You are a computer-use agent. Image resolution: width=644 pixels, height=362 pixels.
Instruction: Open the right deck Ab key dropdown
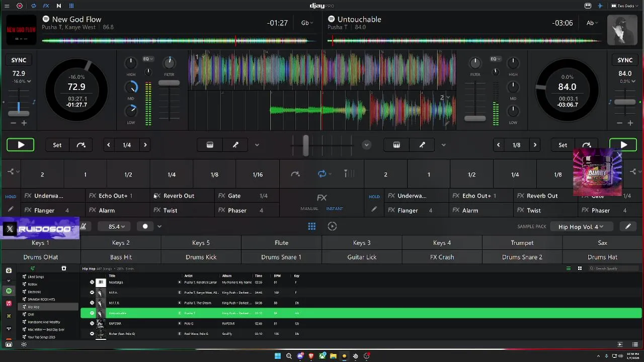(x=593, y=23)
